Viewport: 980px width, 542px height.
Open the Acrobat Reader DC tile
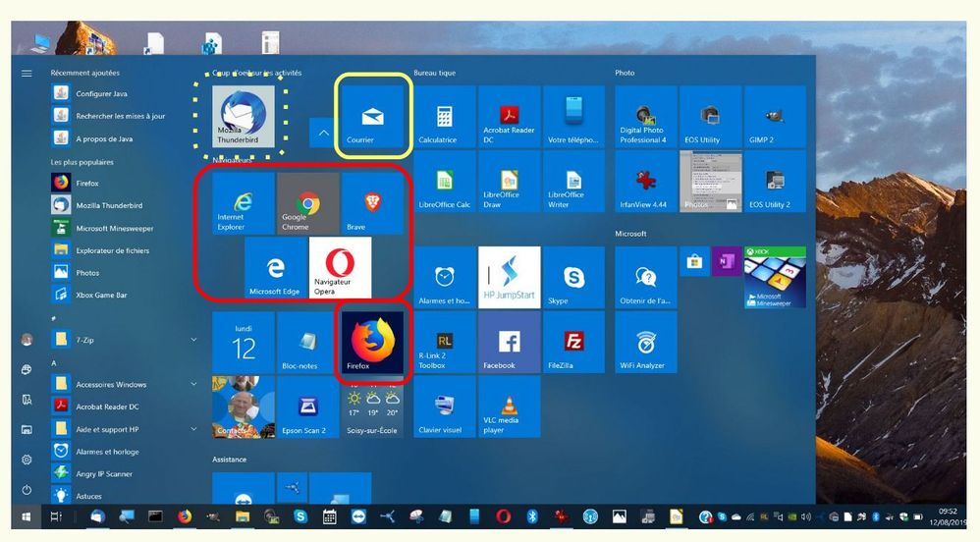pyautogui.click(x=509, y=116)
